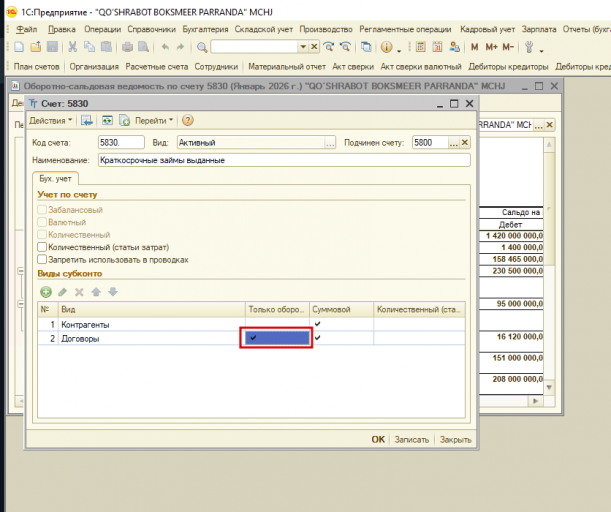Switch to the Бух. учет tab
Image resolution: width=611 pixels, height=512 pixels.
coord(55,178)
